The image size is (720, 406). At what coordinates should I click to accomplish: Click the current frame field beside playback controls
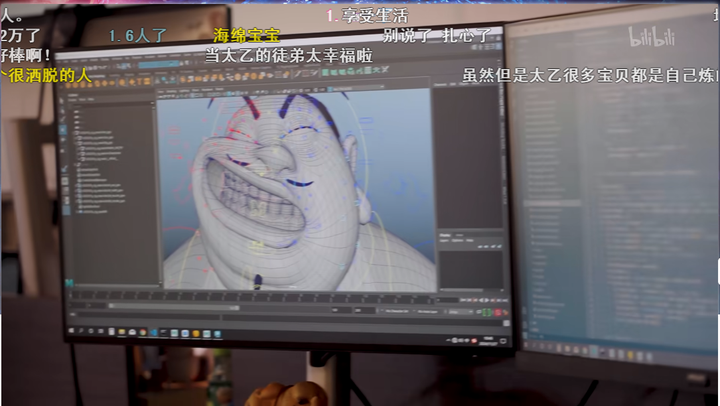point(447,300)
